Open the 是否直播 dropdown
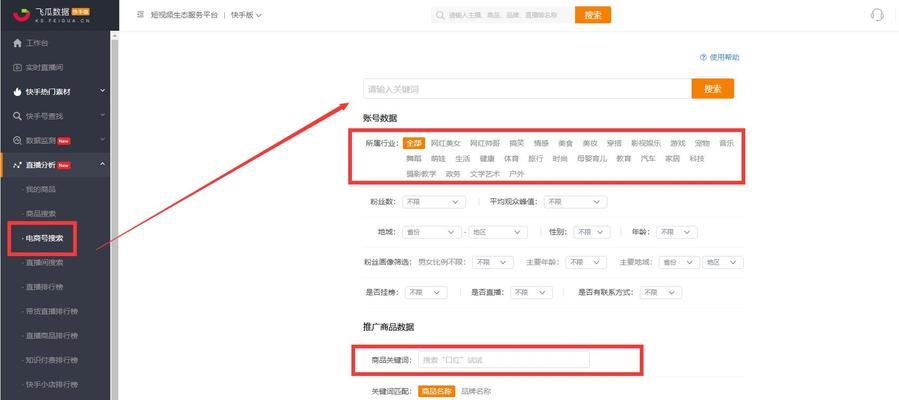The height and width of the screenshot is (400, 899). [531, 292]
